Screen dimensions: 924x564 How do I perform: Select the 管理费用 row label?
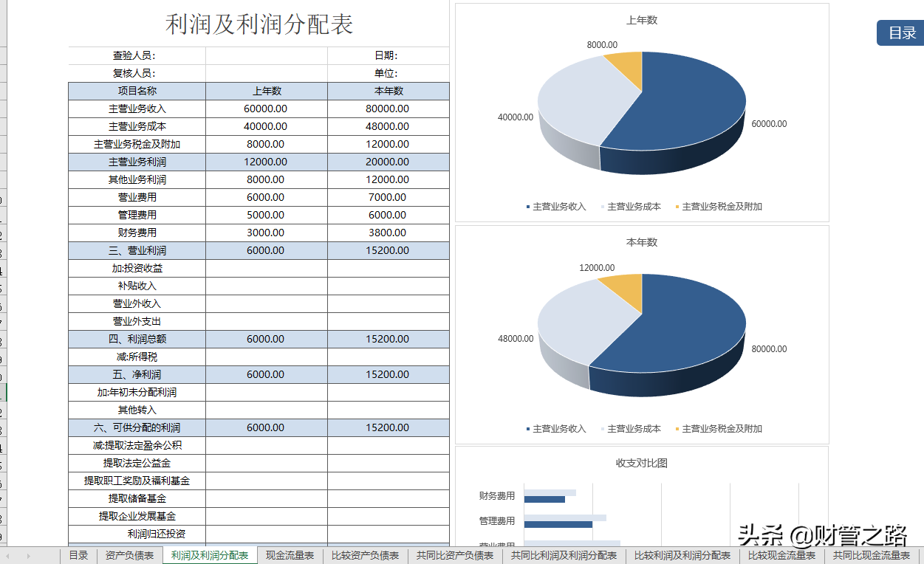[x=137, y=215]
